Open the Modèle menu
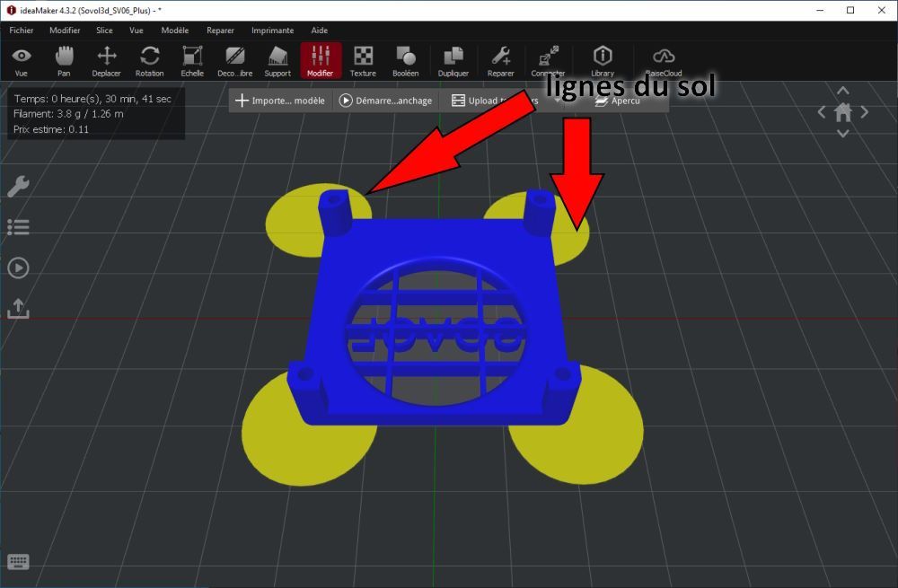 [175, 31]
